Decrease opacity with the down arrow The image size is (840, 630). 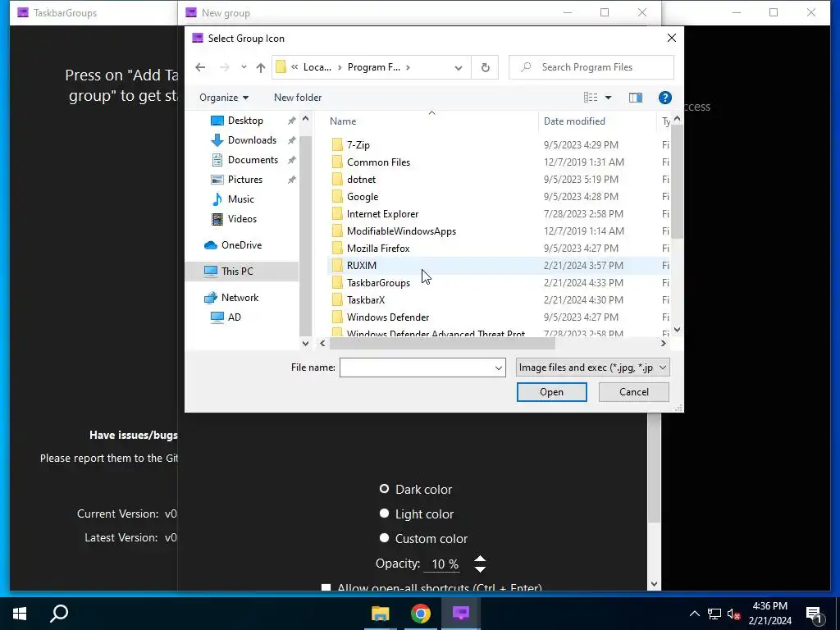pyautogui.click(x=480, y=569)
